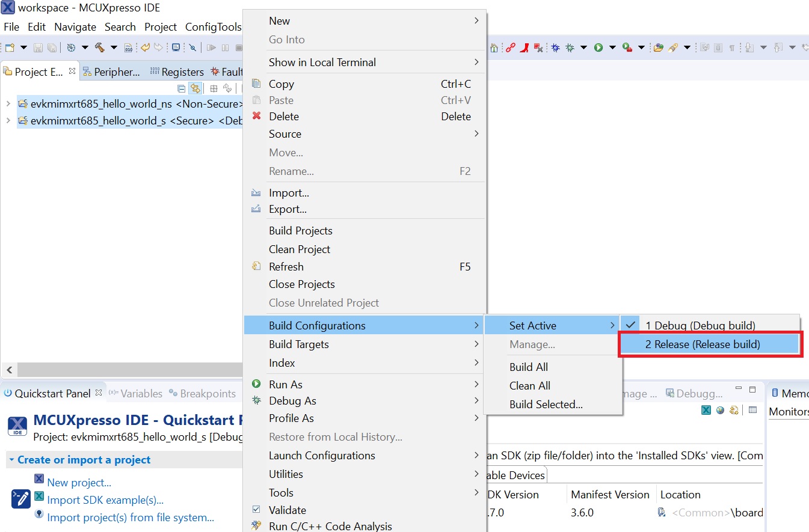Expand the evkmimxrt685_hello_world_ns project
Screen dimensions: 809x532
point(8,104)
